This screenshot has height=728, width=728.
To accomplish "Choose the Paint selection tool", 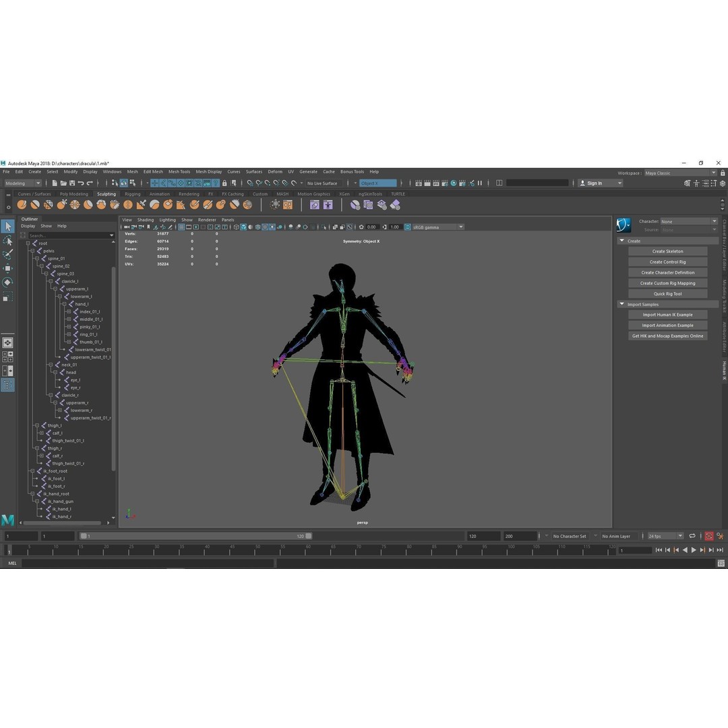I will coord(8,254).
